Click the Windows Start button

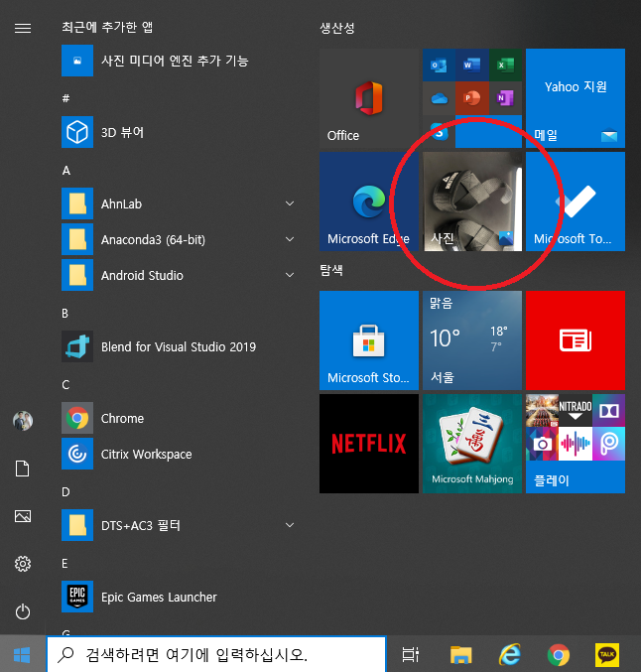tap(22, 654)
